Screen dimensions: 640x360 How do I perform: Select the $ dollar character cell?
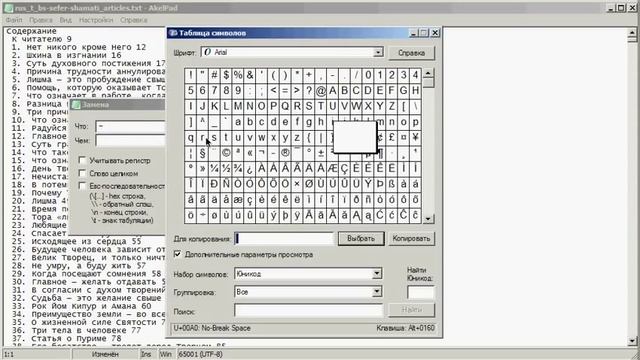click(x=226, y=75)
